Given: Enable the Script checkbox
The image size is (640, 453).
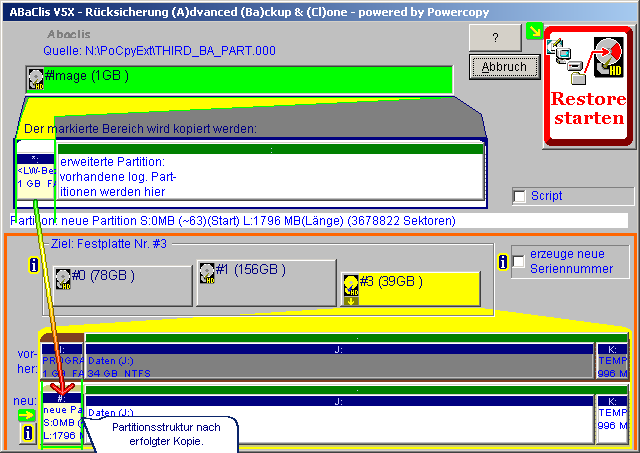Looking at the screenshot, I should [x=519, y=196].
